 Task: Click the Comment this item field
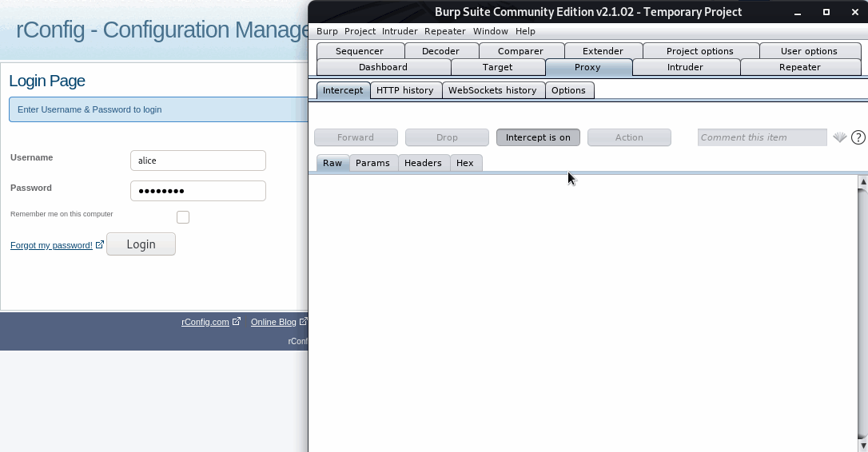tap(762, 137)
